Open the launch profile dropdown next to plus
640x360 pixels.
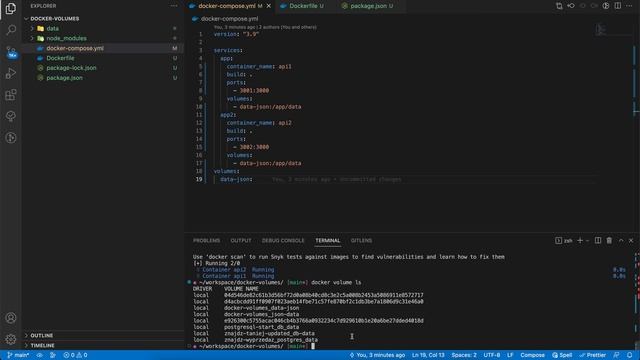point(587,240)
